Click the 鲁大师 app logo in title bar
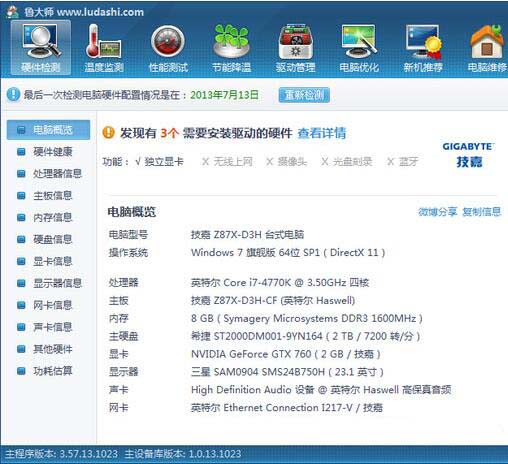 tap(13, 12)
